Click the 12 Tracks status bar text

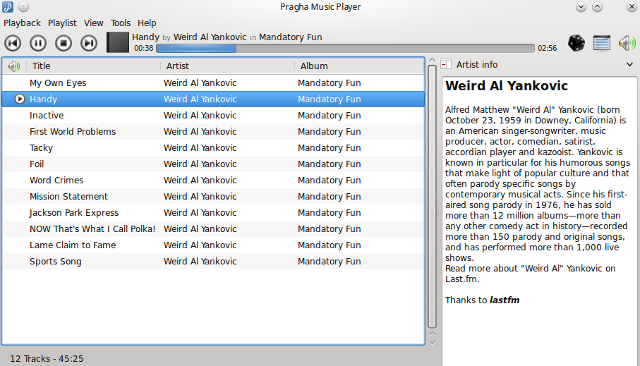[x=47, y=359]
